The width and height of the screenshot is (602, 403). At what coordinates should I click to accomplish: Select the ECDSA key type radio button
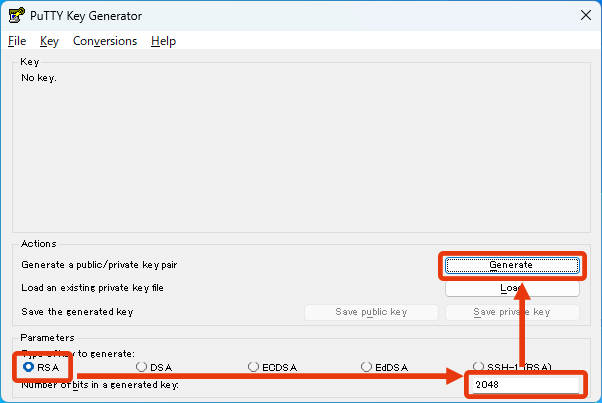[272, 367]
